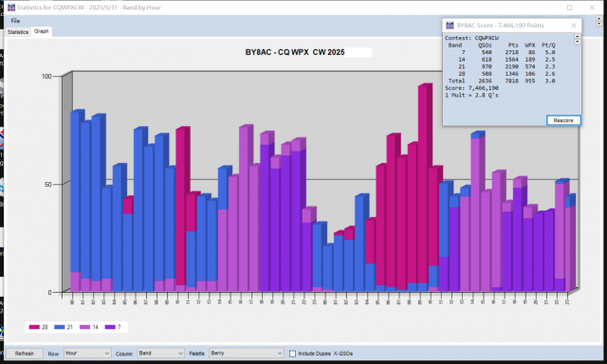Click the scroll down arrow in score panel

click(578, 42)
